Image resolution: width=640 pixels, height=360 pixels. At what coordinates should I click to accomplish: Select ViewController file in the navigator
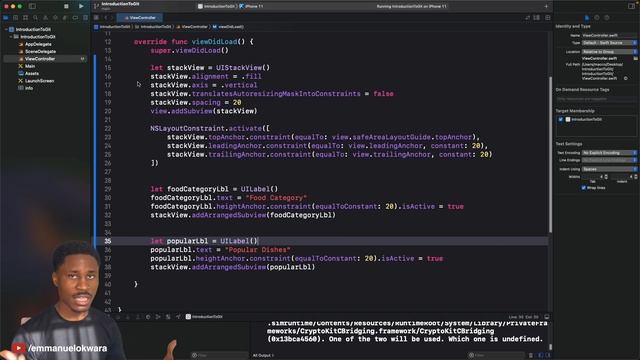pyautogui.click(x=45, y=59)
